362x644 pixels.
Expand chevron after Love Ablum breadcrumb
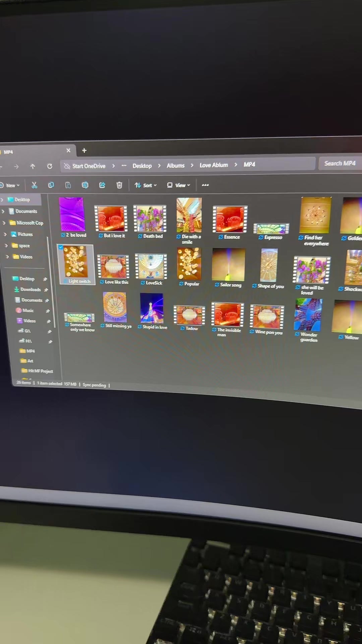[x=236, y=165]
